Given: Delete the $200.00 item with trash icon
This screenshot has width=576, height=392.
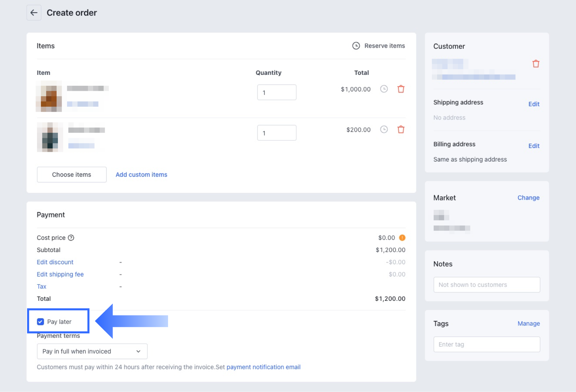Looking at the screenshot, I should 401,129.
